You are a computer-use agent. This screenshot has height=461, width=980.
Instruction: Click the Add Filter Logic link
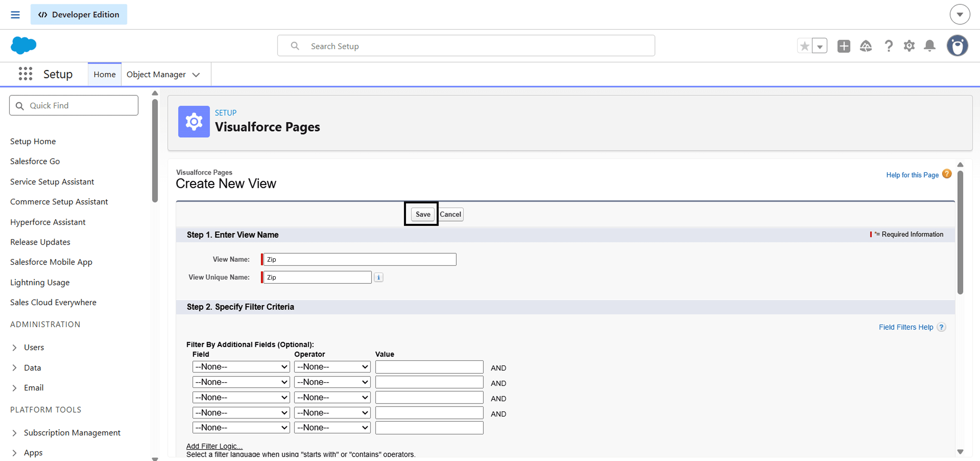(214, 446)
